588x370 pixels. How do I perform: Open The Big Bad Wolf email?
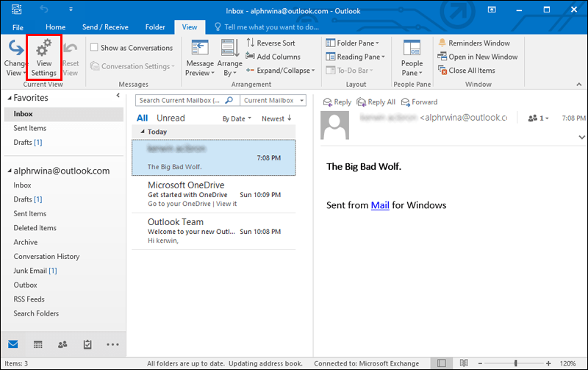(213, 157)
